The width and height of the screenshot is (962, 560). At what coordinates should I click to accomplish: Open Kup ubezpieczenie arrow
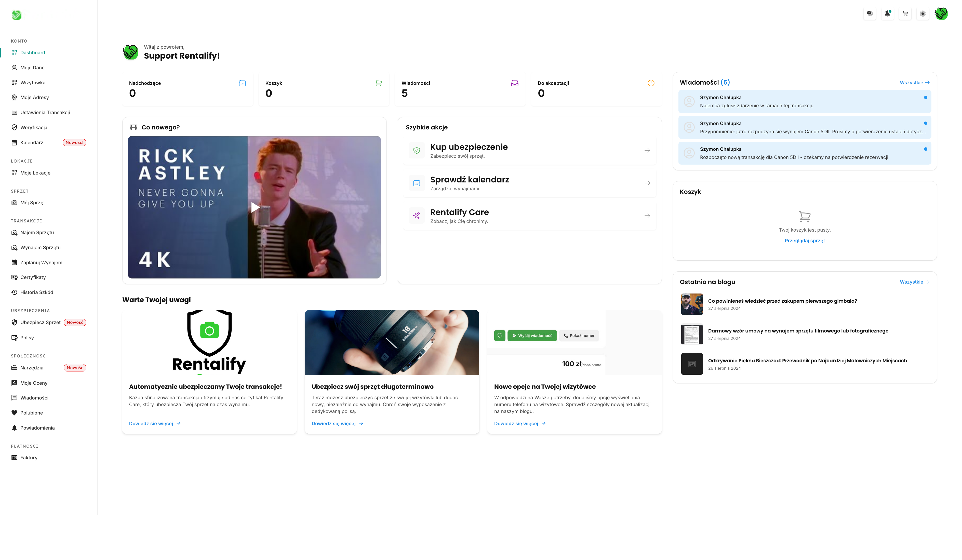coord(647,150)
